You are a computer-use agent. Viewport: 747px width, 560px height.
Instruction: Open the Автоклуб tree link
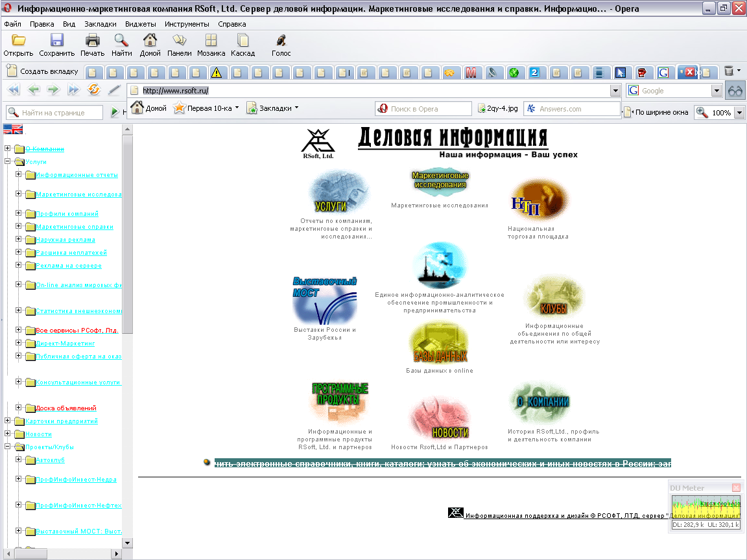(51, 460)
